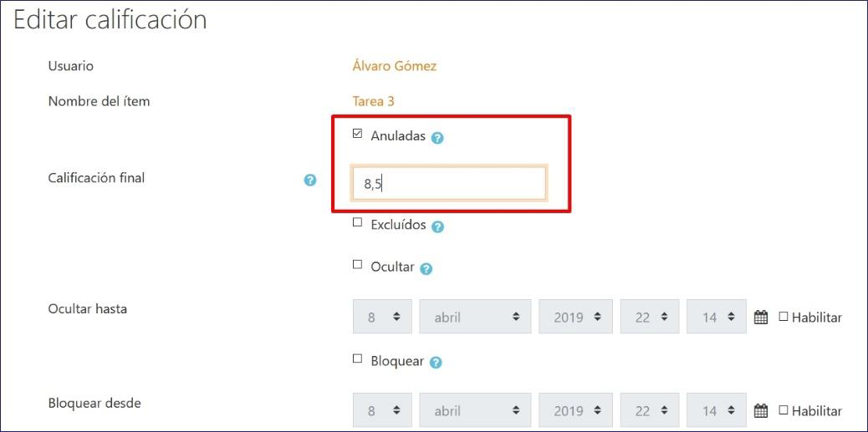Open Ocultar hasta month dropdown abril
Viewport: 868px width, 432px height.
[x=475, y=318]
